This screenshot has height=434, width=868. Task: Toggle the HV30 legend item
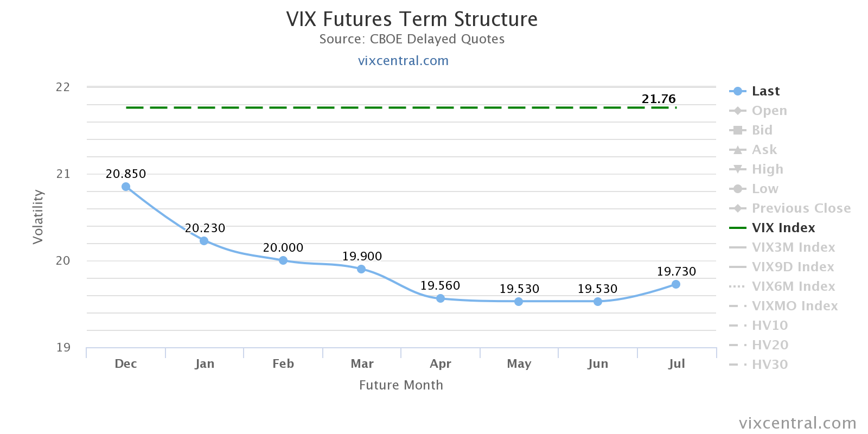(x=769, y=365)
